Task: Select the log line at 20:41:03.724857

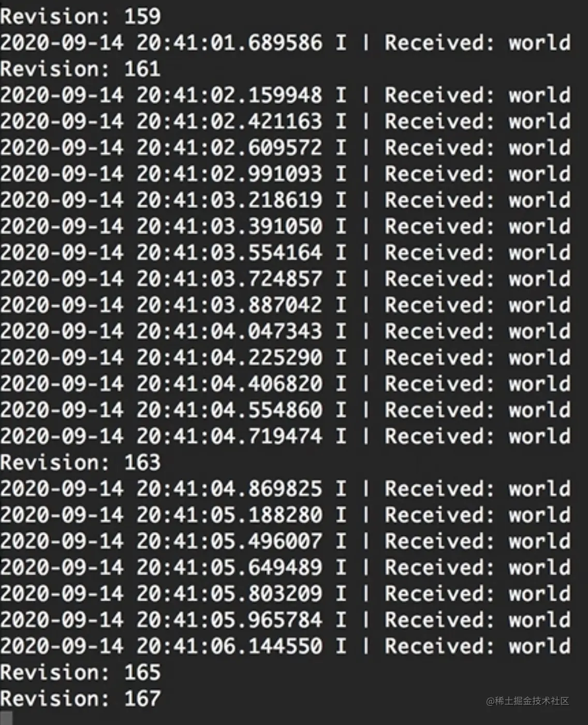Action: [285, 279]
